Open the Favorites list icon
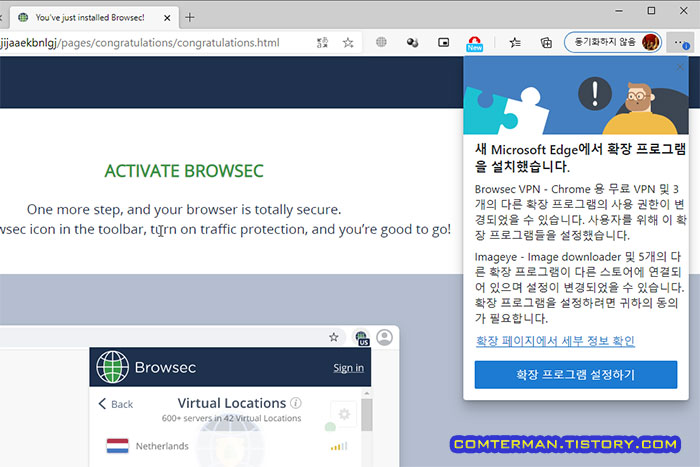The width and height of the screenshot is (700, 467). (x=515, y=42)
